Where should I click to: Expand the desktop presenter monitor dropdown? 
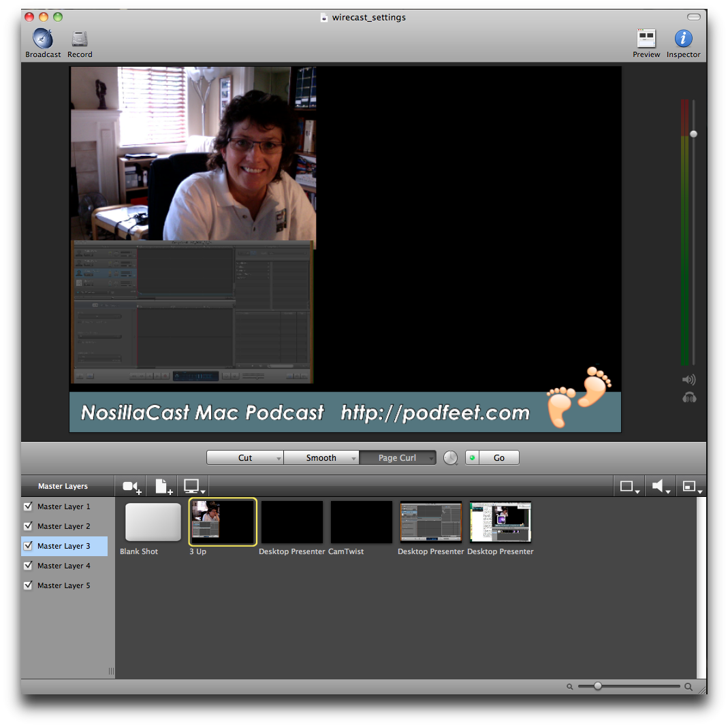[194, 487]
